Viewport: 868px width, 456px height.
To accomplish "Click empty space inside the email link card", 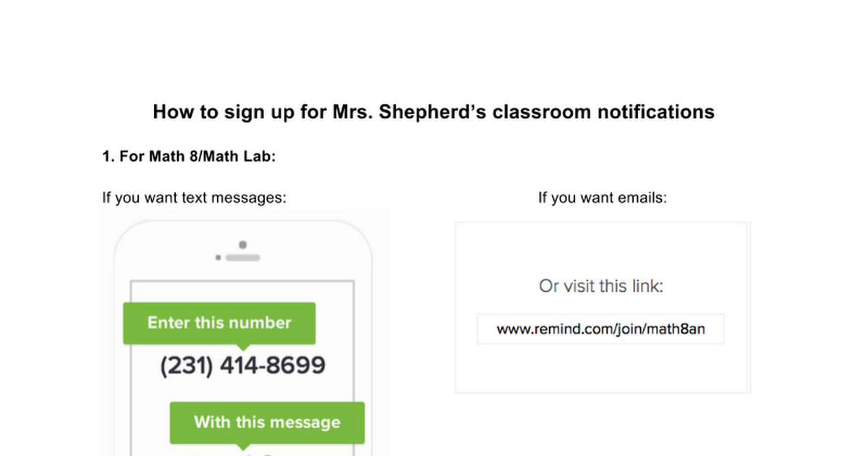I will [600, 369].
